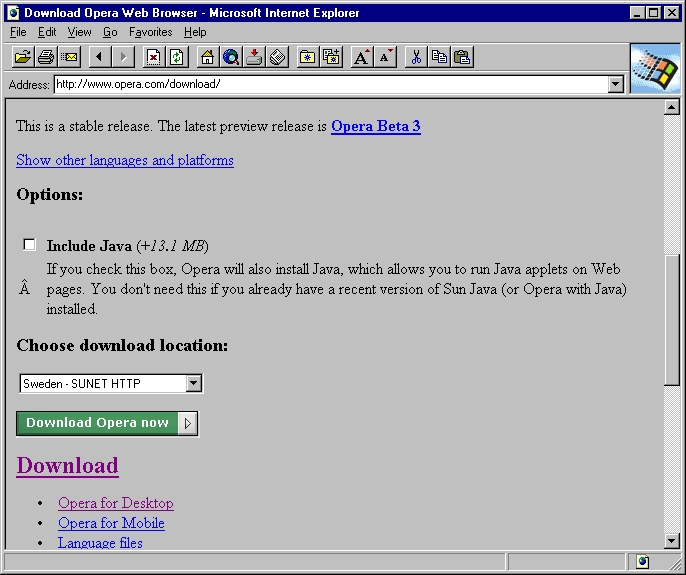Open the start page with the Home icon
This screenshot has height=575, width=686.
pos(207,57)
